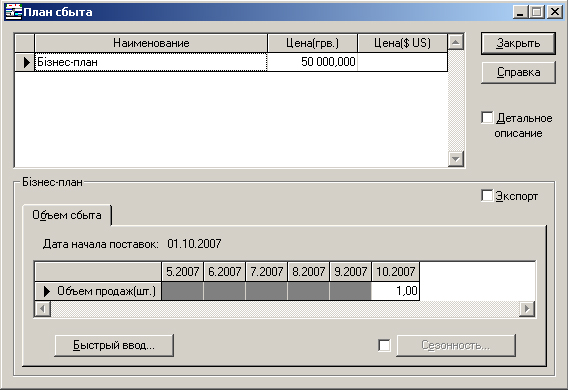The image size is (568, 390).
Task: Click the product list scroll up arrow
Action: point(456,42)
